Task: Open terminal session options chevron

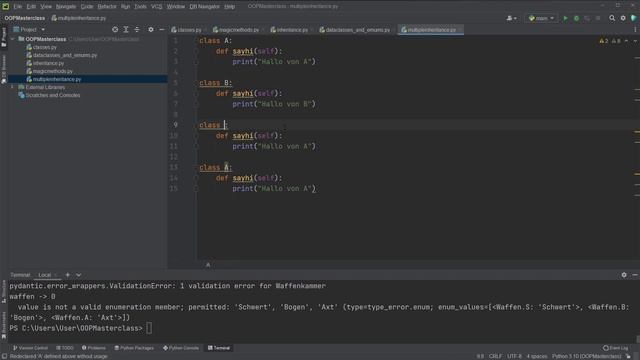Action: tap(78, 275)
